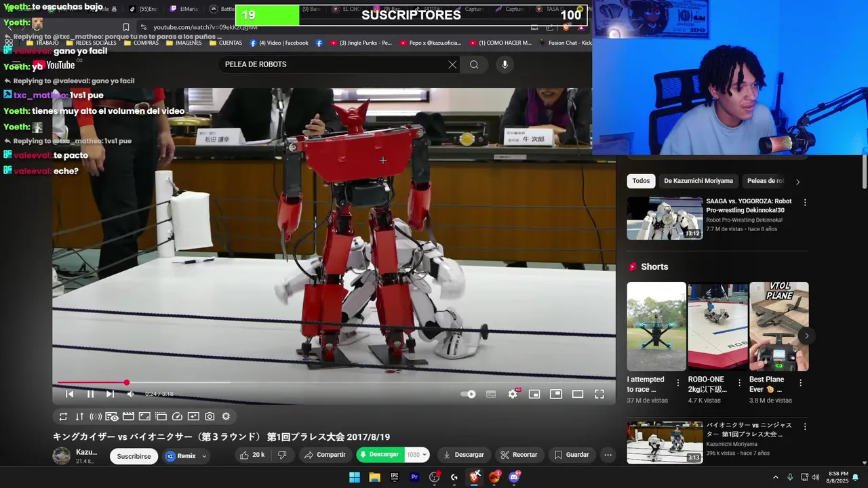Select Peleas de ro... filter chip
The image size is (868, 488).
pos(765,181)
